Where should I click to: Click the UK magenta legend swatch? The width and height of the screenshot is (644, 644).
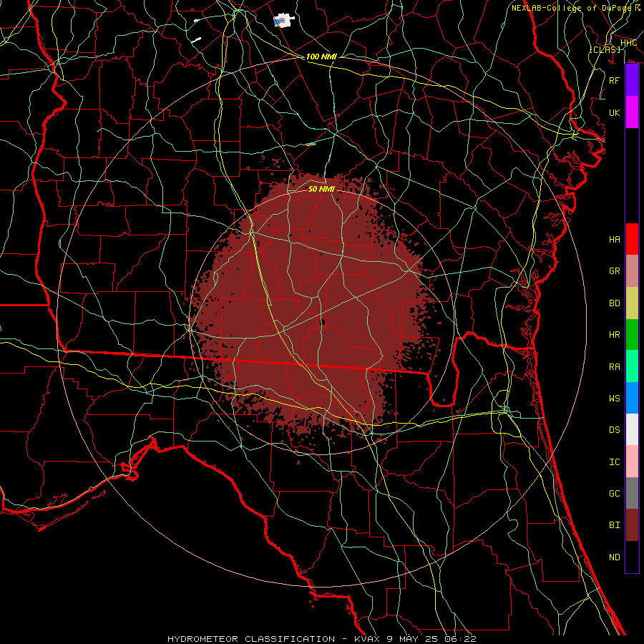(632, 112)
